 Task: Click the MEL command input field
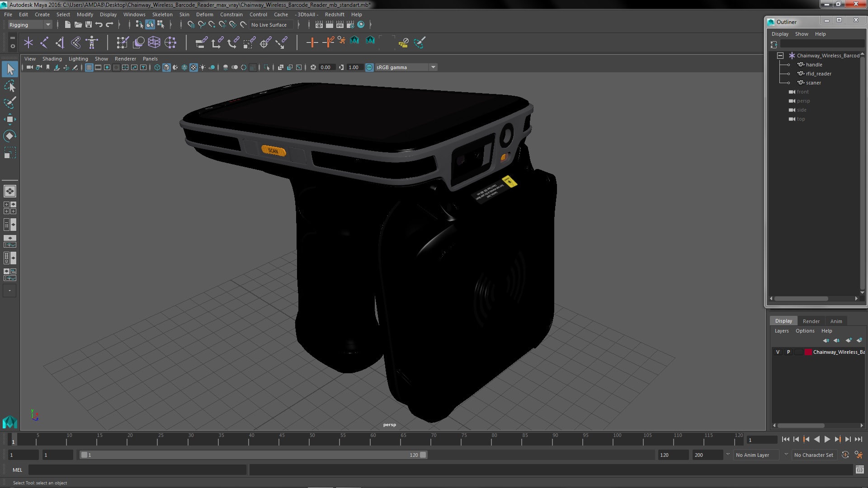point(137,470)
